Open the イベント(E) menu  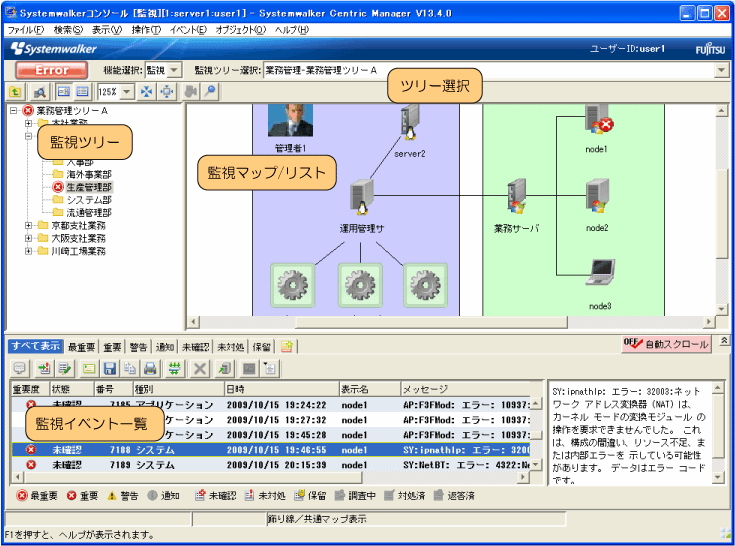click(x=188, y=30)
